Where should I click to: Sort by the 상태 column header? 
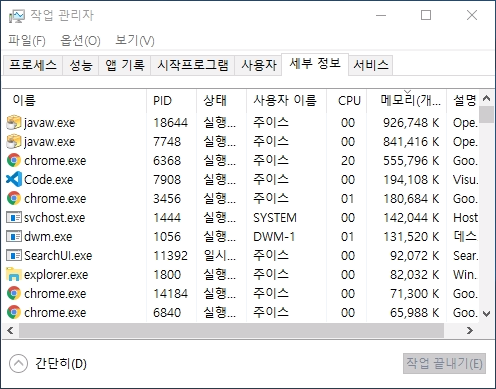coord(221,100)
